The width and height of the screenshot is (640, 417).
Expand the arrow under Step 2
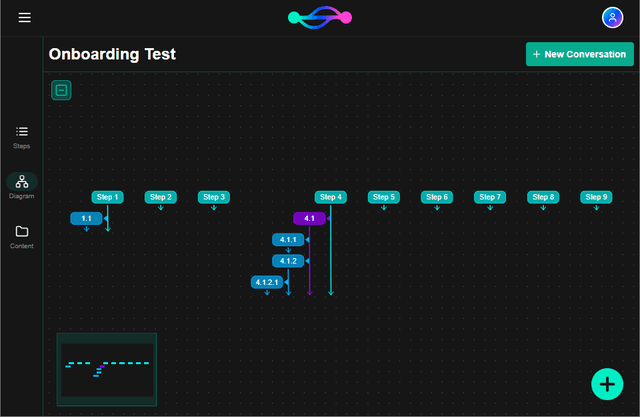(160, 208)
